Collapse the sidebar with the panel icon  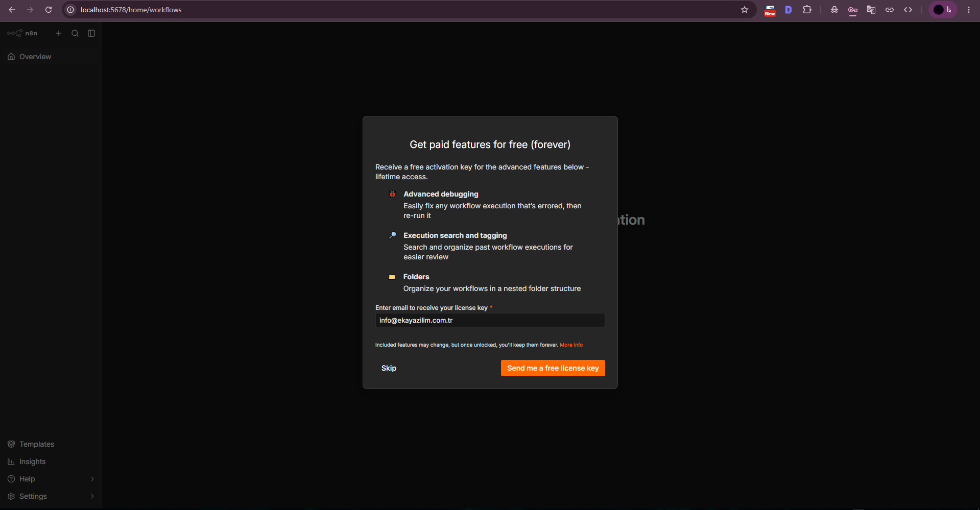pos(91,33)
